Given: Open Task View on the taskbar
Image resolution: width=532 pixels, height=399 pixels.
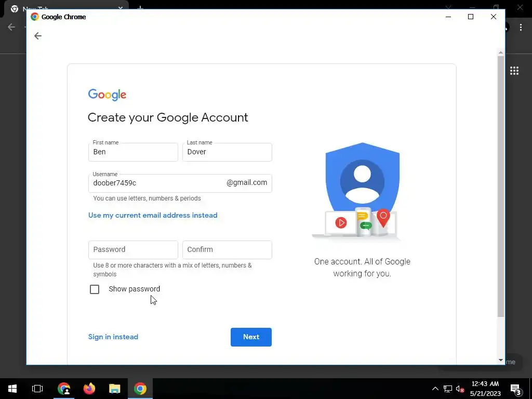Looking at the screenshot, I should click(x=37, y=389).
